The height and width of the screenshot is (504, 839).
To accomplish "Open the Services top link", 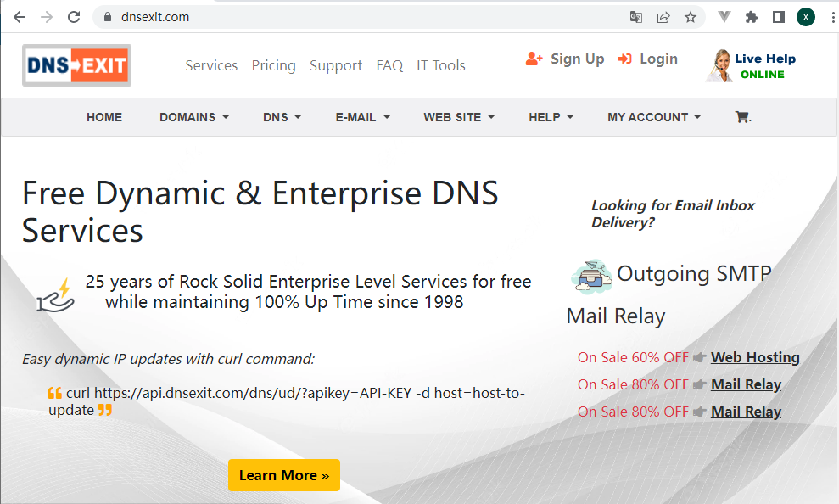I will pyautogui.click(x=211, y=65).
